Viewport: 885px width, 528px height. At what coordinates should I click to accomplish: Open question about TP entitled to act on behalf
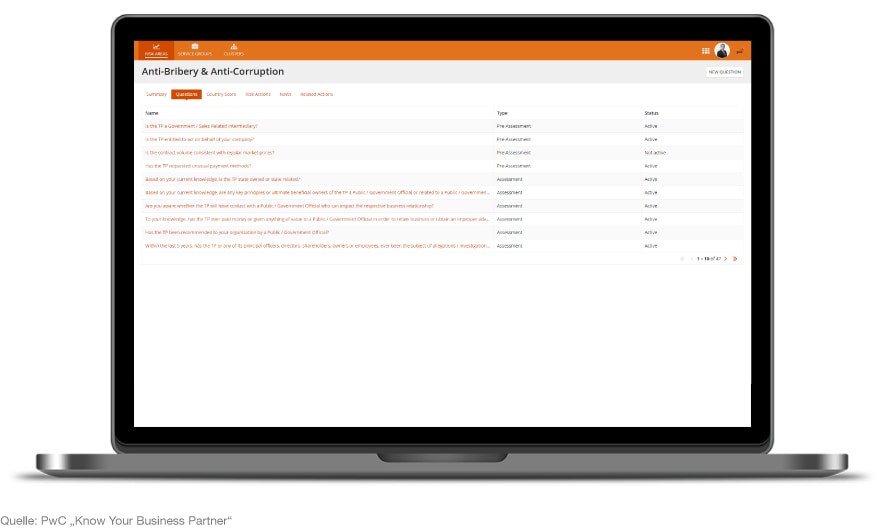pyautogui.click(x=200, y=139)
